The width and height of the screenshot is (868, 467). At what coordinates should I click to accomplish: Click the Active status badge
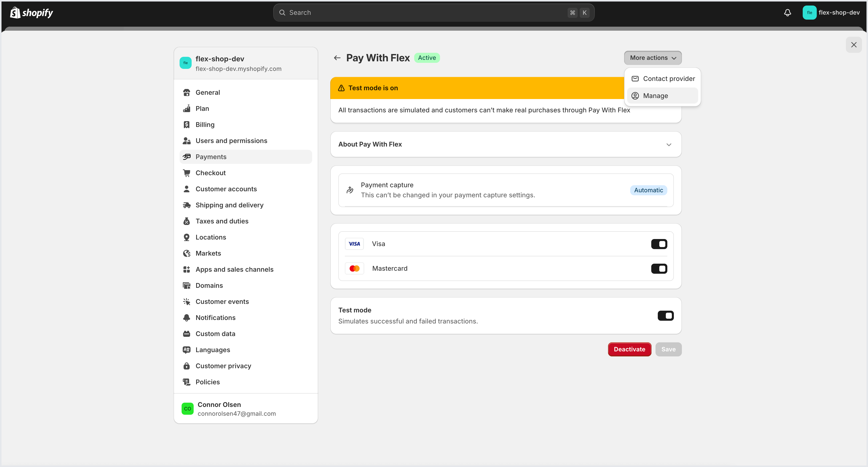pos(426,58)
